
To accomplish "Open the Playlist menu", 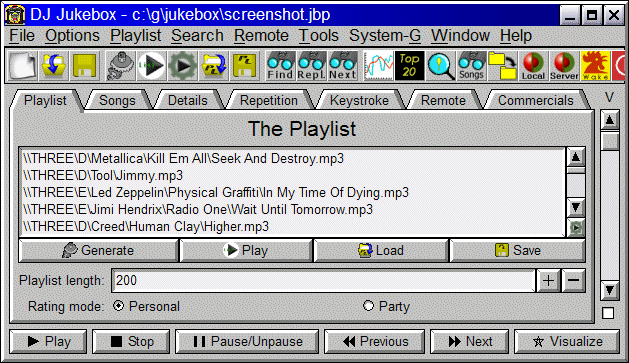I will coord(136,36).
